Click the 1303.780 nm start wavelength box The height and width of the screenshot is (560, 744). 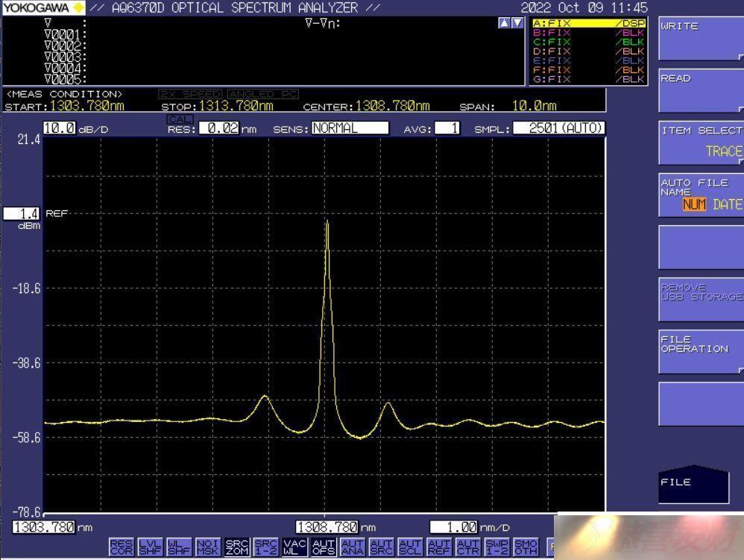coord(44,527)
